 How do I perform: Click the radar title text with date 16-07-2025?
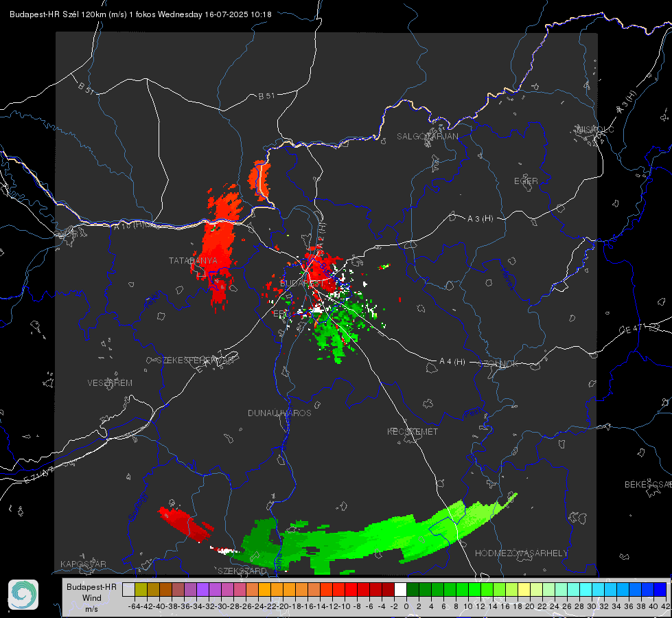point(141,14)
